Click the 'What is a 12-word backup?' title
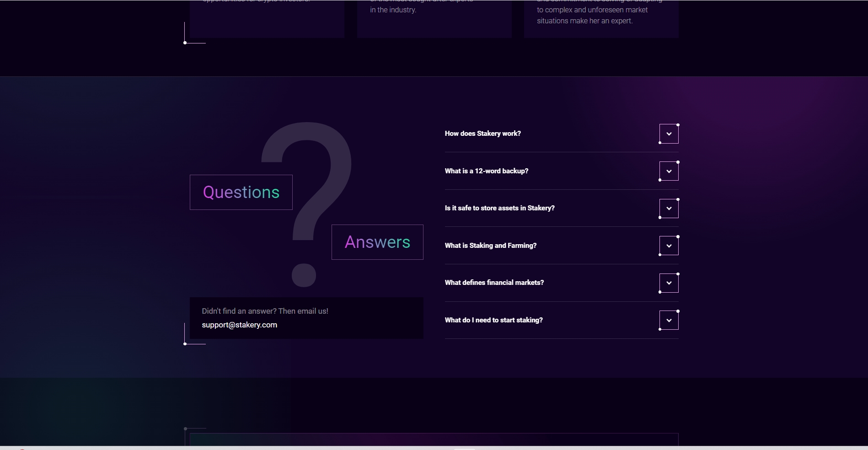Screen dimensions: 868x450 [x=486, y=171]
